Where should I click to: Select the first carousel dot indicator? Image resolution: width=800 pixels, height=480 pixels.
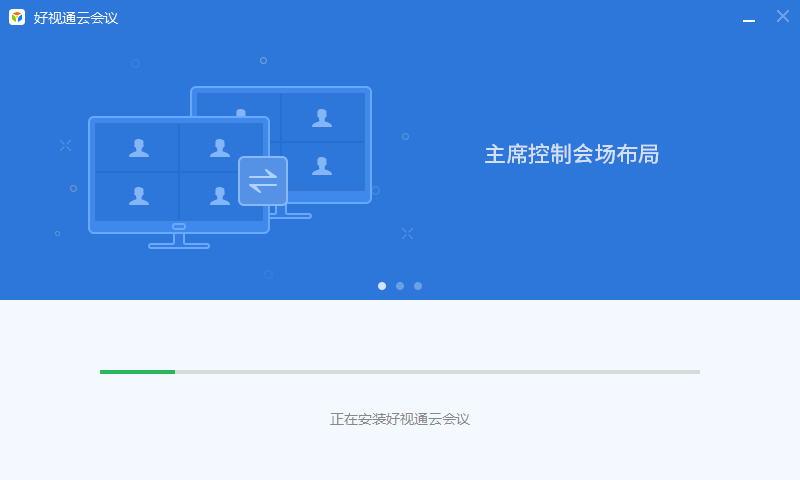(382, 286)
